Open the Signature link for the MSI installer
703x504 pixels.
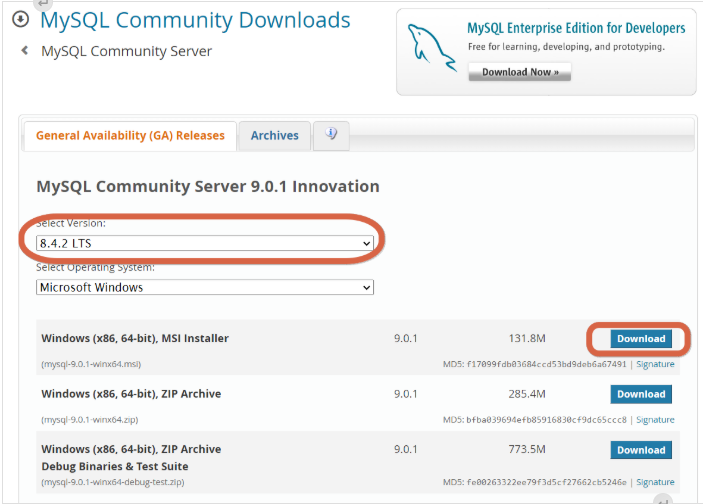655,364
